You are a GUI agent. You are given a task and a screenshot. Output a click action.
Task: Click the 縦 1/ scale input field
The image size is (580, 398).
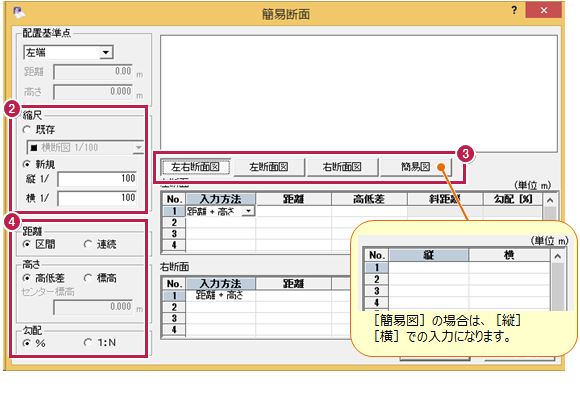[97, 179]
